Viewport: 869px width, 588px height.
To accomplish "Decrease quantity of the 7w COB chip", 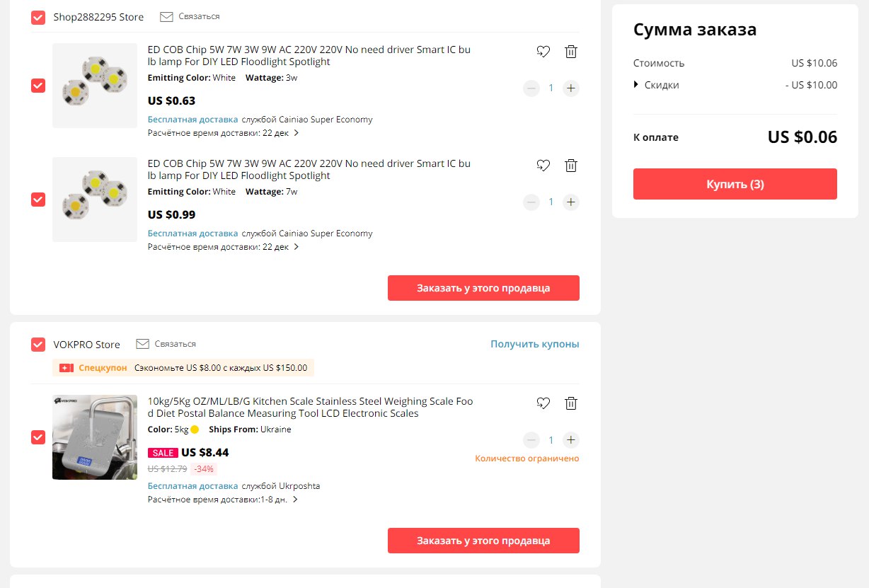I will 531,202.
